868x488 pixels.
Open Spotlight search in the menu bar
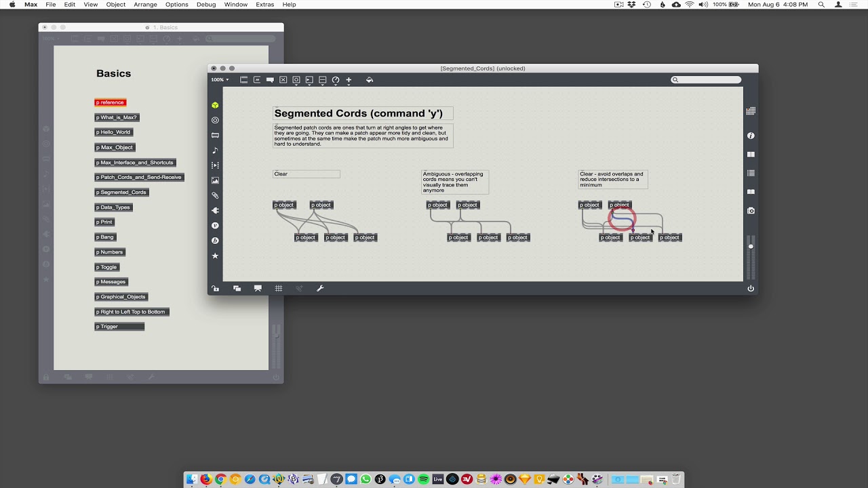point(821,5)
